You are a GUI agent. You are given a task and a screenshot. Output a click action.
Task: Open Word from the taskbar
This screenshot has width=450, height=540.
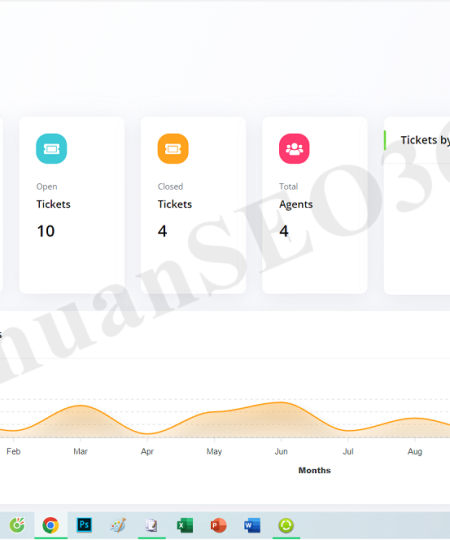click(x=252, y=525)
